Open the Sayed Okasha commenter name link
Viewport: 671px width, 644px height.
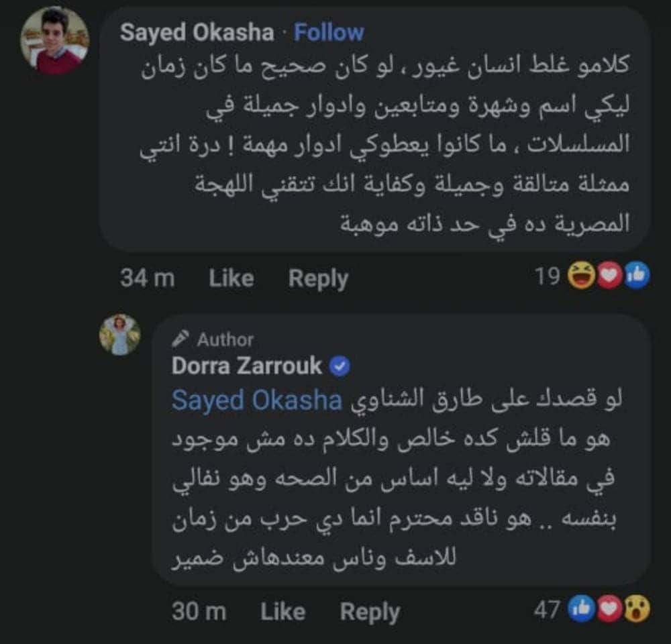197,33
